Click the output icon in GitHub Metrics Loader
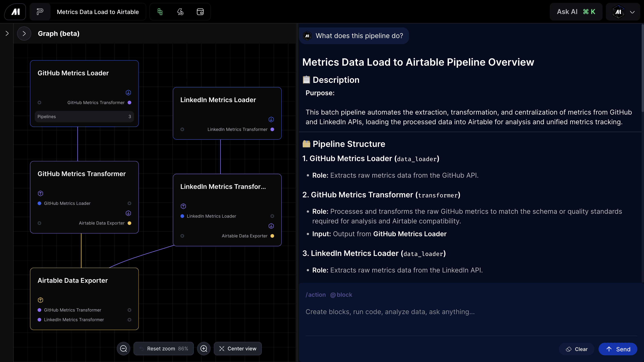 [128, 93]
